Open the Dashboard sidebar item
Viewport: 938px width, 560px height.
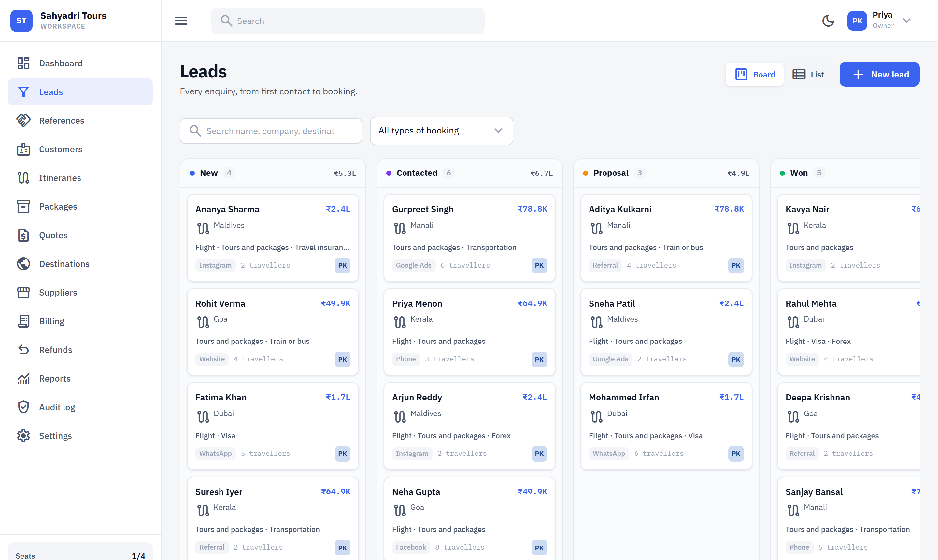click(80, 63)
